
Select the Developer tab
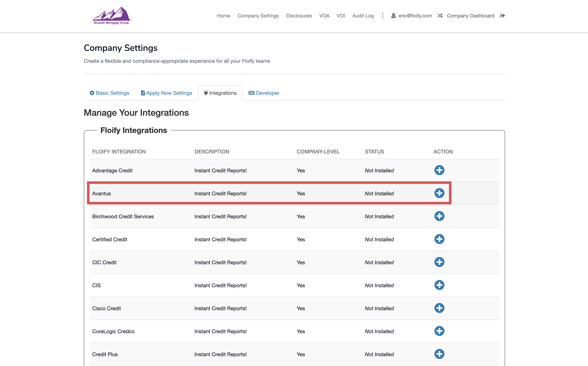(264, 93)
